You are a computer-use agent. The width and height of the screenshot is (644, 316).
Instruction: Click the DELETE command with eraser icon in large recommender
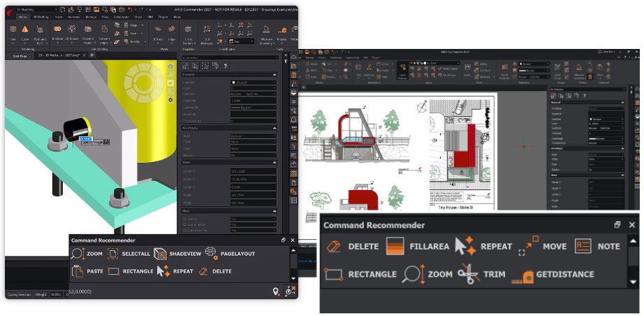coord(352,247)
